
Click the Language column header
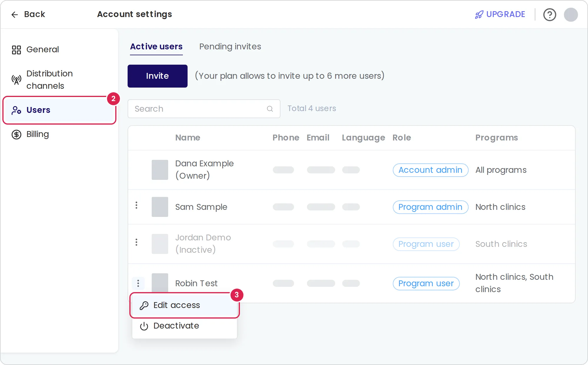pos(363,138)
